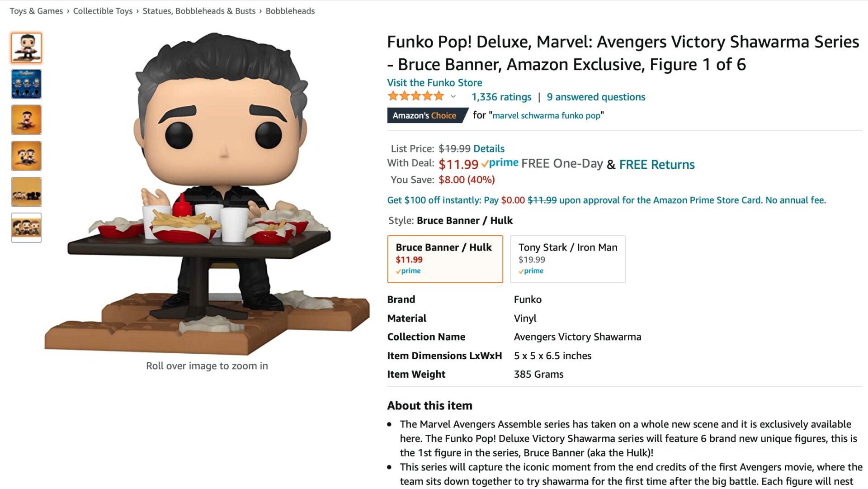Open the Bobbleheads breadcrumb category
This screenshot has height=489, width=868.
click(x=289, y=10)
